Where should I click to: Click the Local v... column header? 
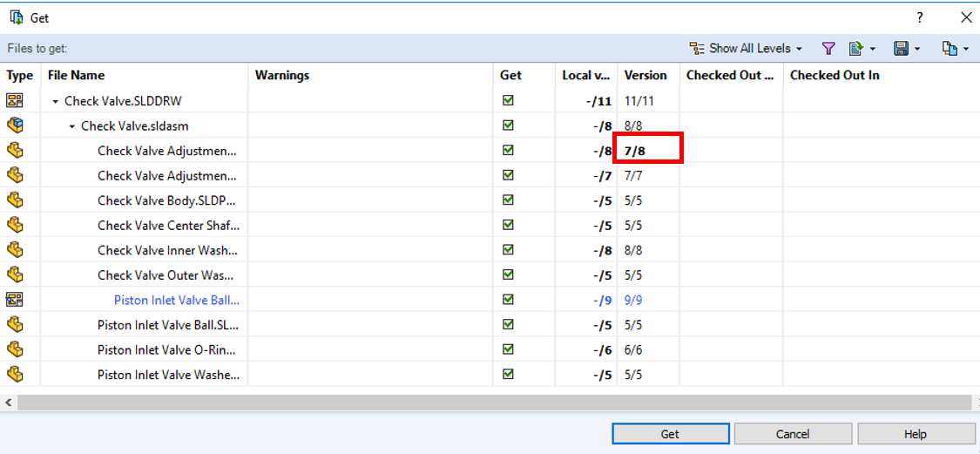pos(586,76)
